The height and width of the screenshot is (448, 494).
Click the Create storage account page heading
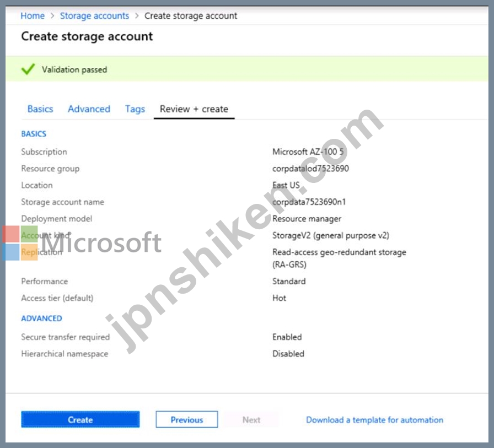87,36
